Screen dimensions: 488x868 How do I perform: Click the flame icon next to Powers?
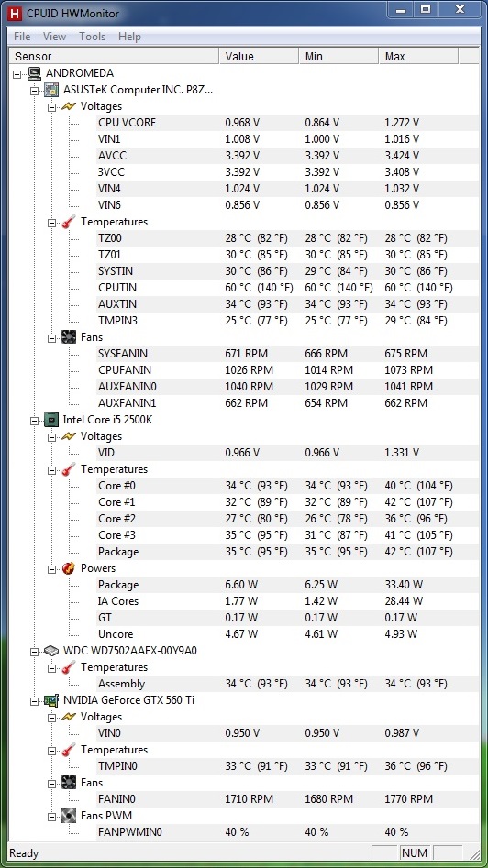[69, 568]
